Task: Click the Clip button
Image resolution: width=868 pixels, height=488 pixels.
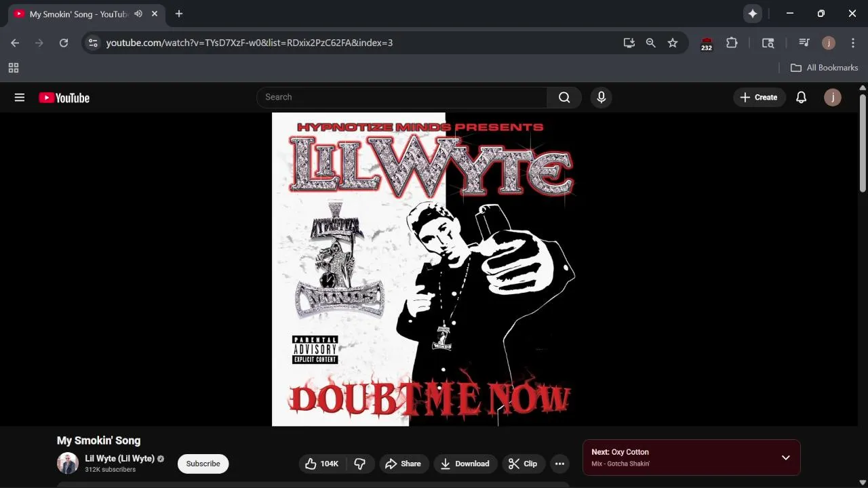Action: click(x=523, y=464)
